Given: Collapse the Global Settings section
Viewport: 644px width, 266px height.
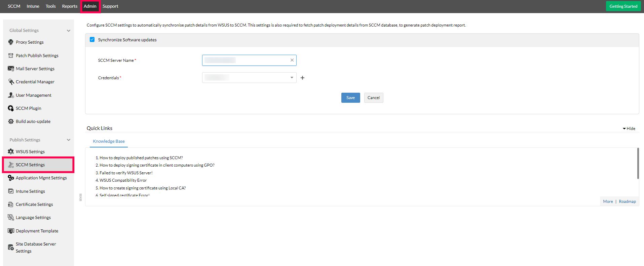Looking at the screenshot, I should coord(69,31).
